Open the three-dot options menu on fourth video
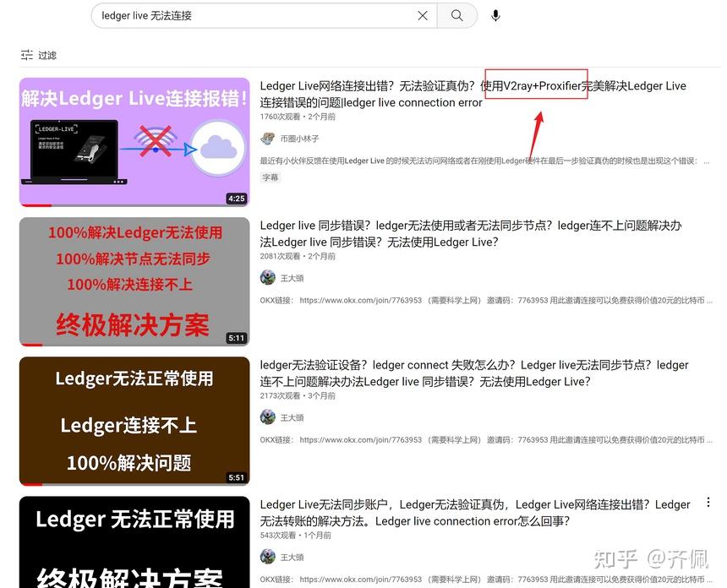The height and width of the screenshot is (588, 727). coord(708,501)
